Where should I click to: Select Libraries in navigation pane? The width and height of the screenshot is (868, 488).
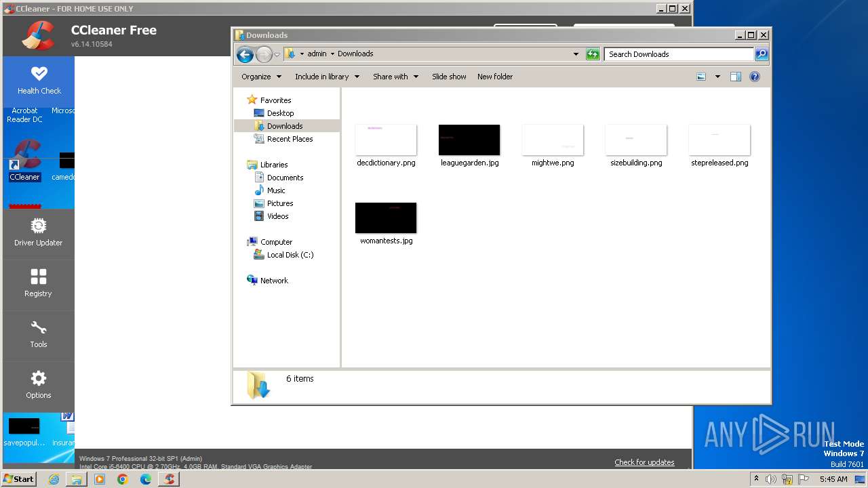[x=274, y=165]
